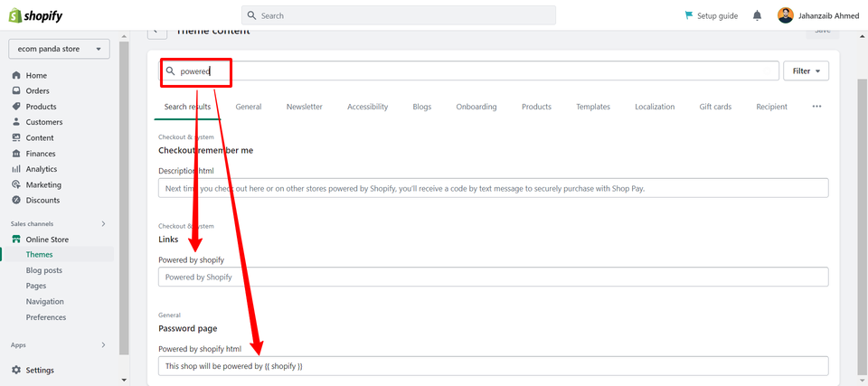Expand the Apps section
This screenshot has width=868, height=386.
pyautogui.click(x=103, y=345)
